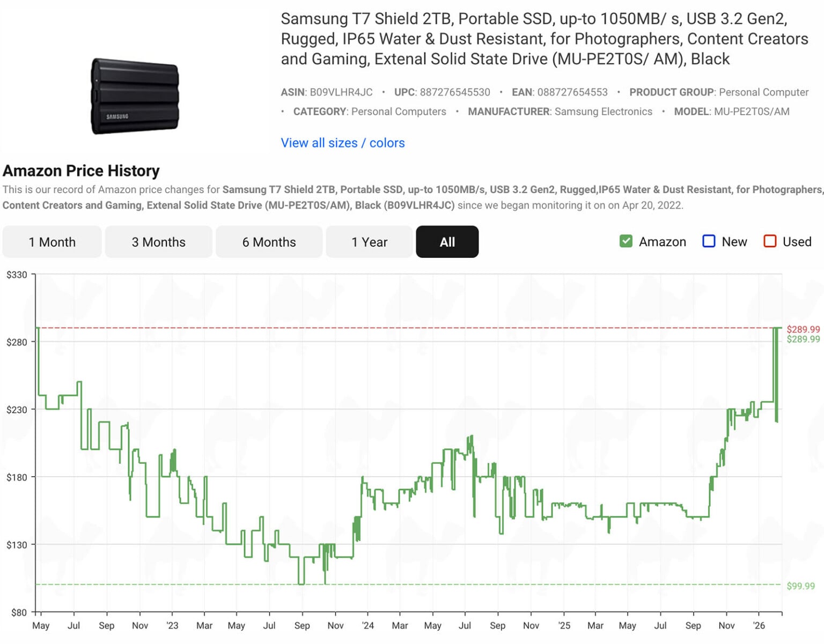
Task: Tick the Used price checkbox
Action: (770, 241)
